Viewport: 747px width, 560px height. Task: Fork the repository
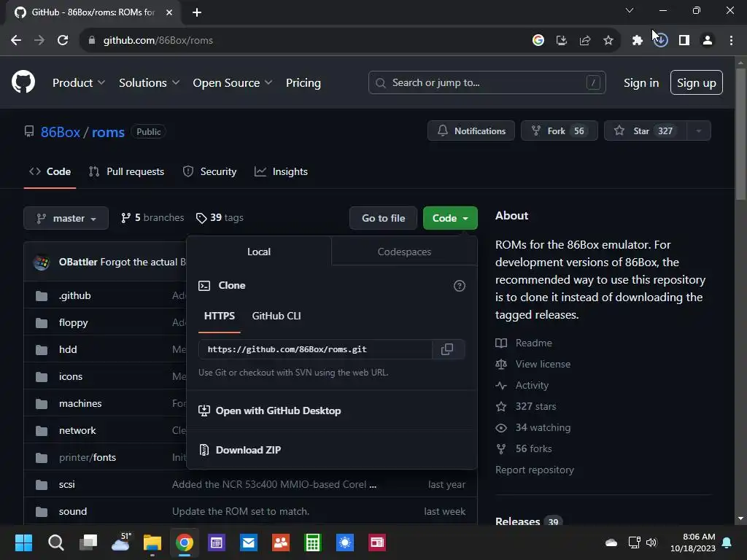click(559, 131)
